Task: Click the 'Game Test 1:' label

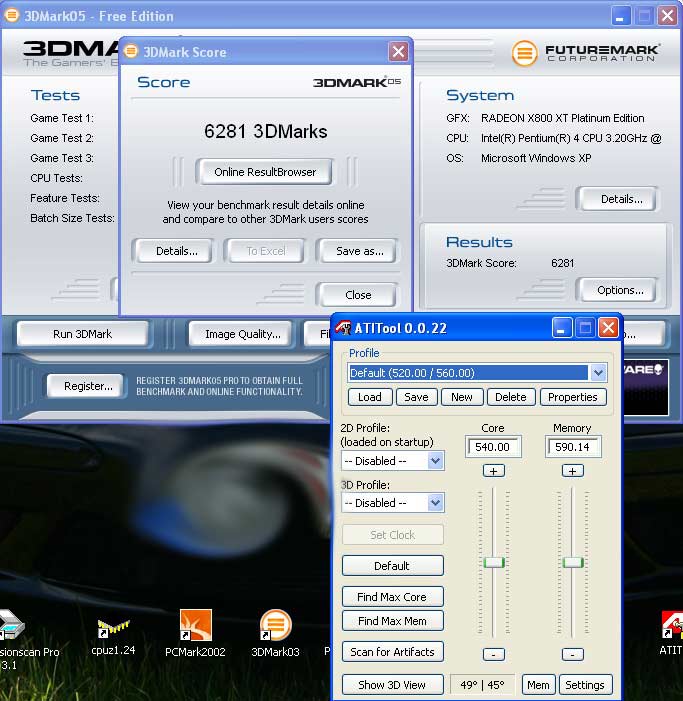Action: (x=62, y=118)
